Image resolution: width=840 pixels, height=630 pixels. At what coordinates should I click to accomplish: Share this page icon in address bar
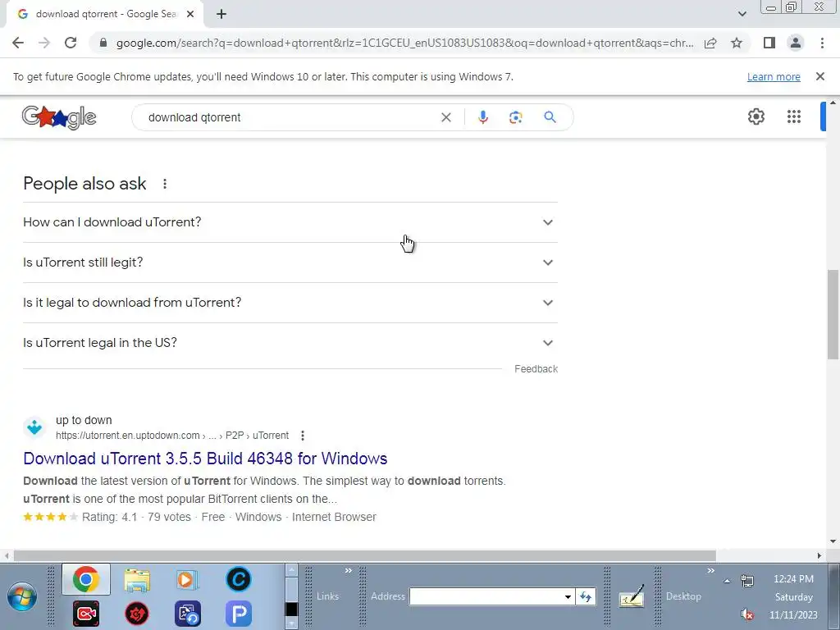(710, 43)
